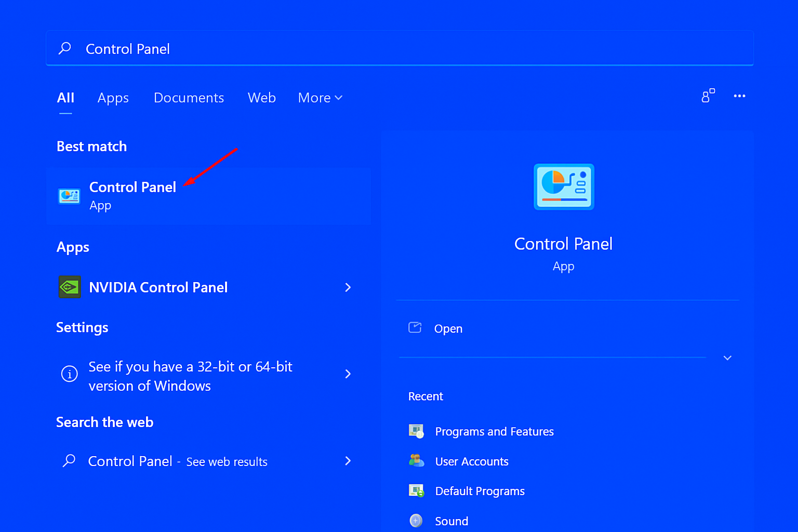The image size is (798, 532).
Task: Open the three-dot options menu
Action: coord(739,96)
